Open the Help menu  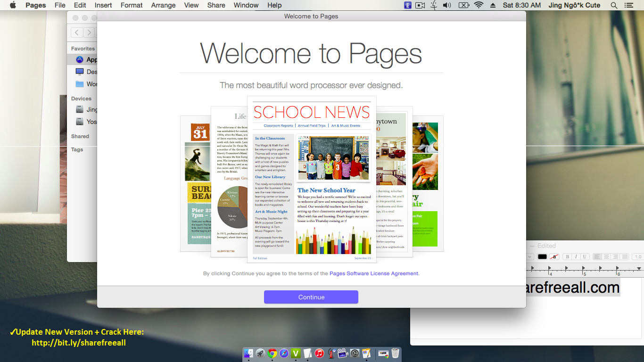pos(274,5)
